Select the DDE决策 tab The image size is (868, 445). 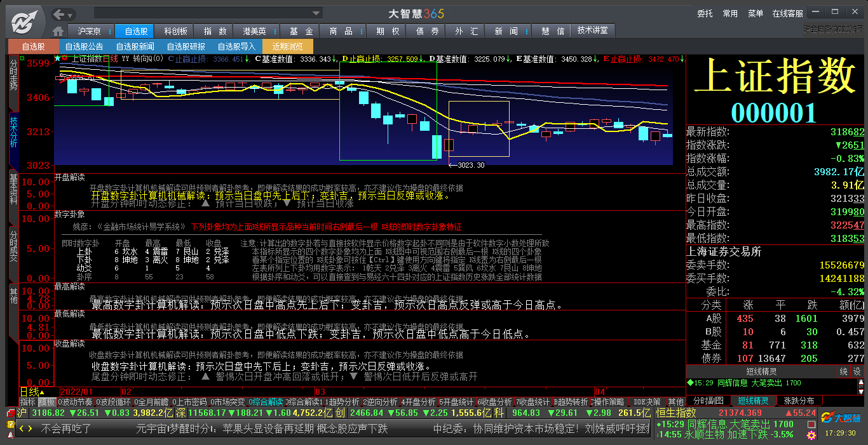(648, 402)
